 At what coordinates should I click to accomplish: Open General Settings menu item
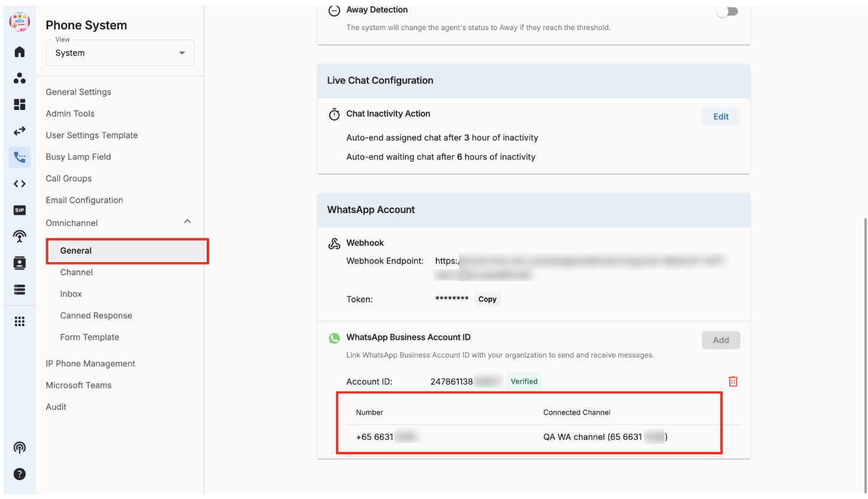pyautogui.click(x=79, y=92)
